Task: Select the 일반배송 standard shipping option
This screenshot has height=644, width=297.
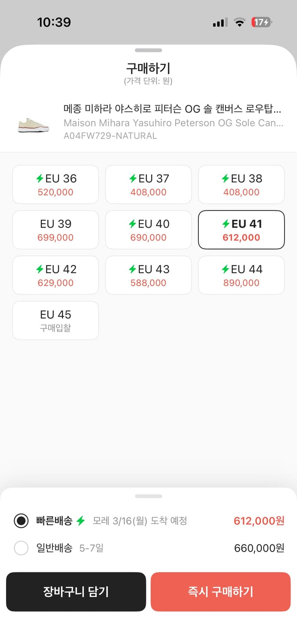Action: click(21, 548)
